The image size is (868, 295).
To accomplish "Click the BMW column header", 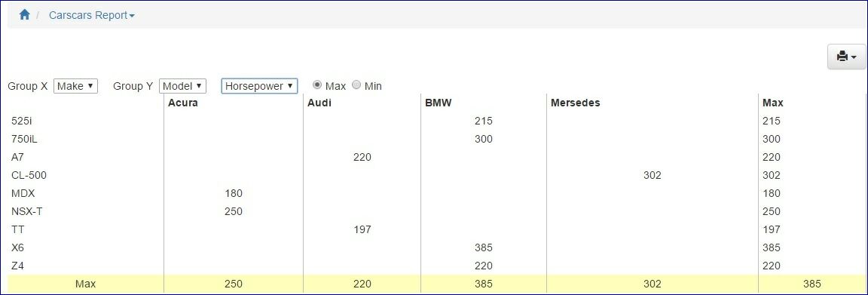I will (x=439, y=103).
